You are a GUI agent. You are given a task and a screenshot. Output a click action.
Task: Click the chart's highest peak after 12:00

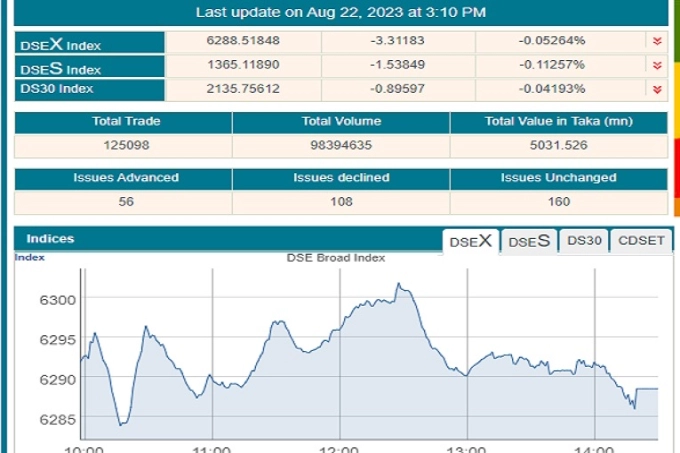coord(398,284)
